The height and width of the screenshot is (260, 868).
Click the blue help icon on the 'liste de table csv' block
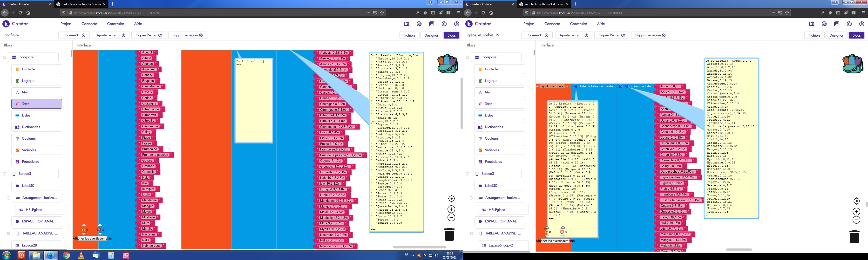(576, 86)
